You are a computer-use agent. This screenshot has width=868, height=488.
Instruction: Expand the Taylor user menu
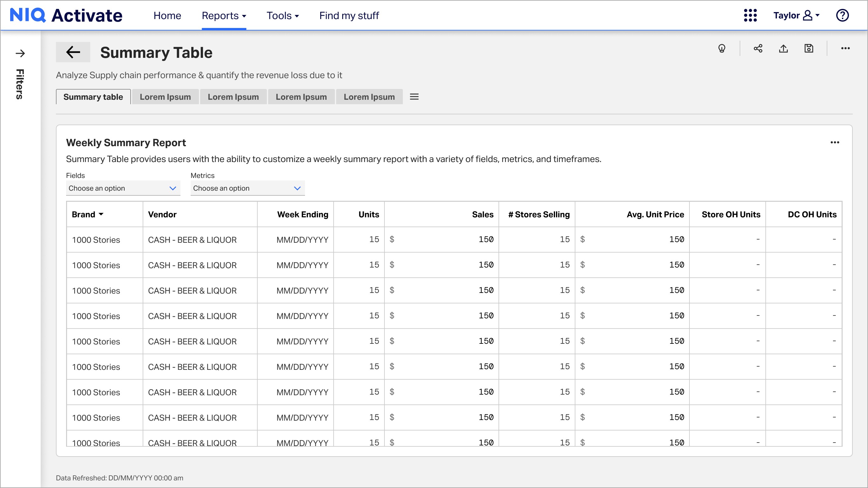796,16
